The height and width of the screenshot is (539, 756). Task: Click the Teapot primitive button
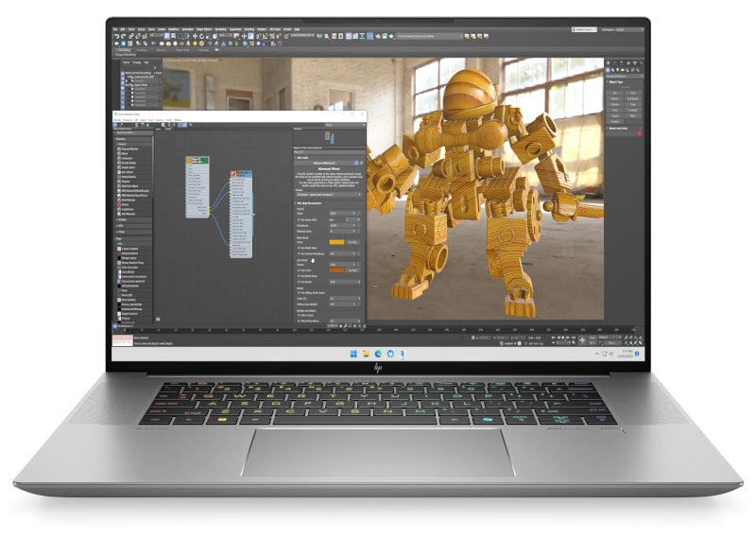615,115
